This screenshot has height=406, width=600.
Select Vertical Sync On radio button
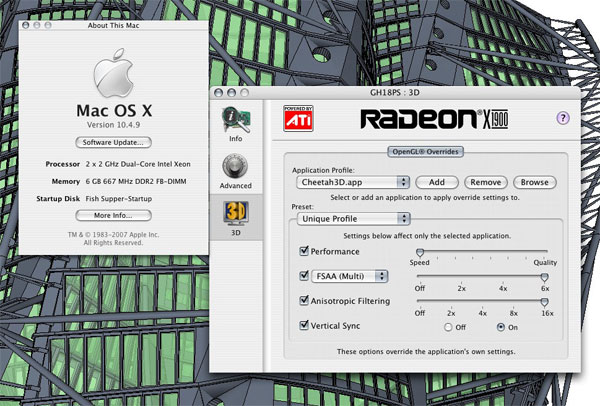click(x=501, y=327)
